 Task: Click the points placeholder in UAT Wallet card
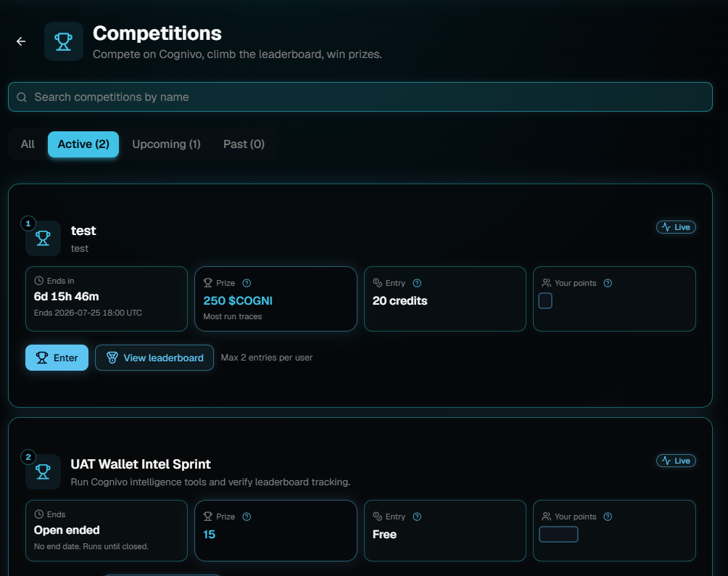coord(558,534)
